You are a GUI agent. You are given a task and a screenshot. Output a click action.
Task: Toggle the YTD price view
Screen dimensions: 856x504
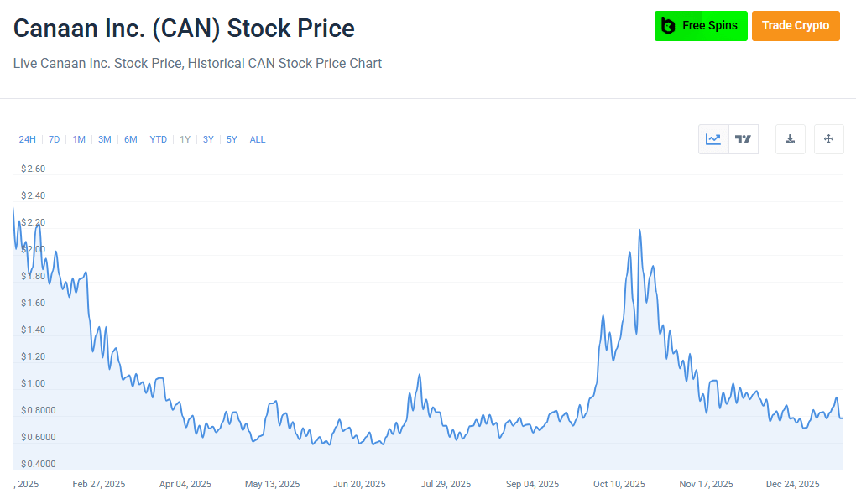point(158,139)
